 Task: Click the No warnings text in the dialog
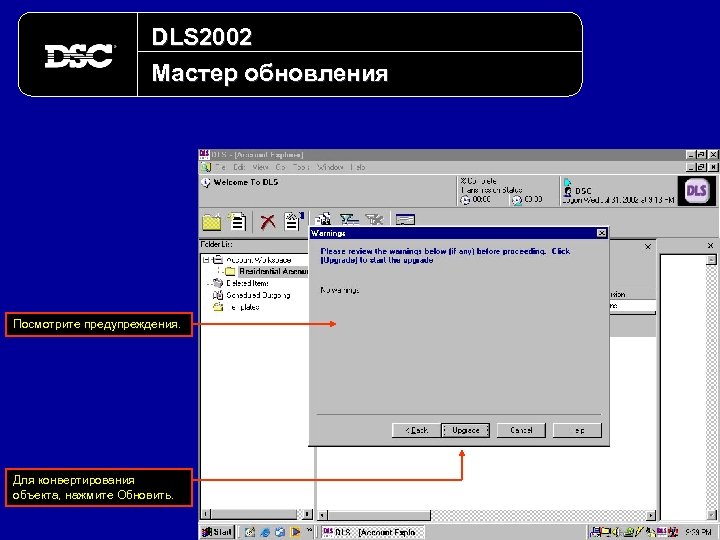pos(340,290)
